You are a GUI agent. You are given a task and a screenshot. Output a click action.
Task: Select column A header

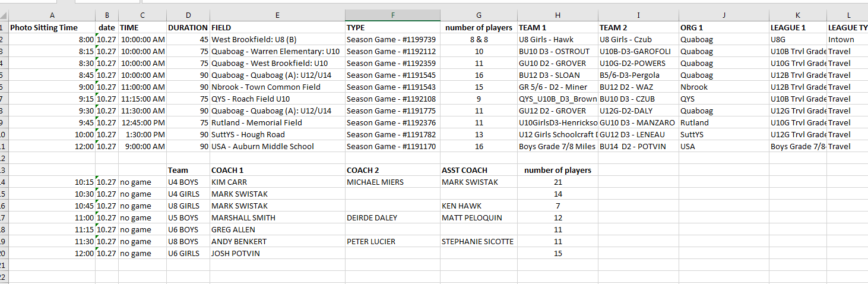tap(52, 15)
